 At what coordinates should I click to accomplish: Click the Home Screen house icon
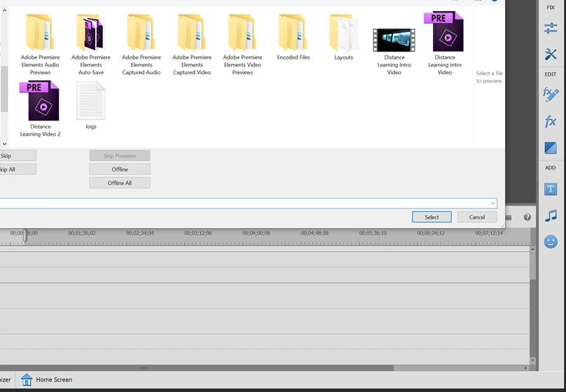pyautogui.click(x=27, y=379)
